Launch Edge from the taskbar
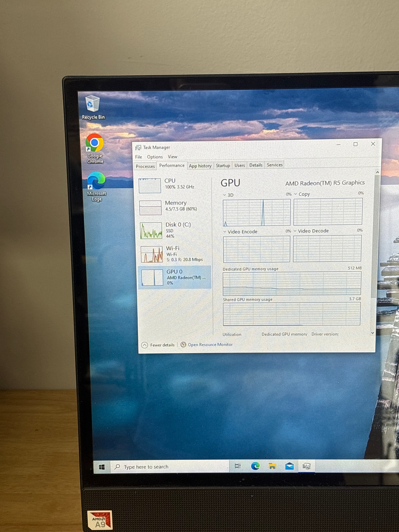Screen dimensions: 399x532 click(x=255, y=466)
